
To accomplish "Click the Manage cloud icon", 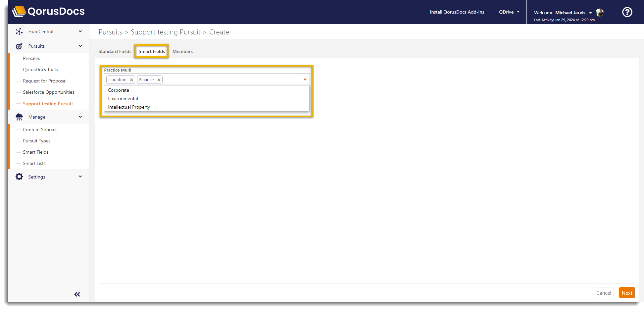I will pyautogui.click(x=19, y=117).
